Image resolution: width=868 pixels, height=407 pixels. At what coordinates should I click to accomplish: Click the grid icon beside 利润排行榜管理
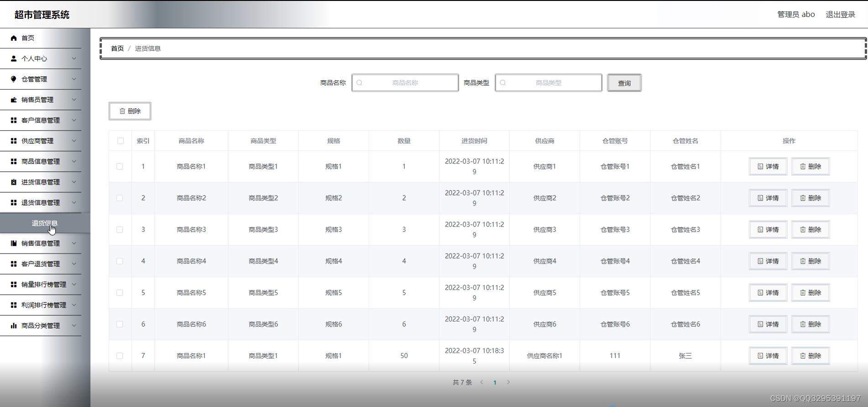point(14,305)
